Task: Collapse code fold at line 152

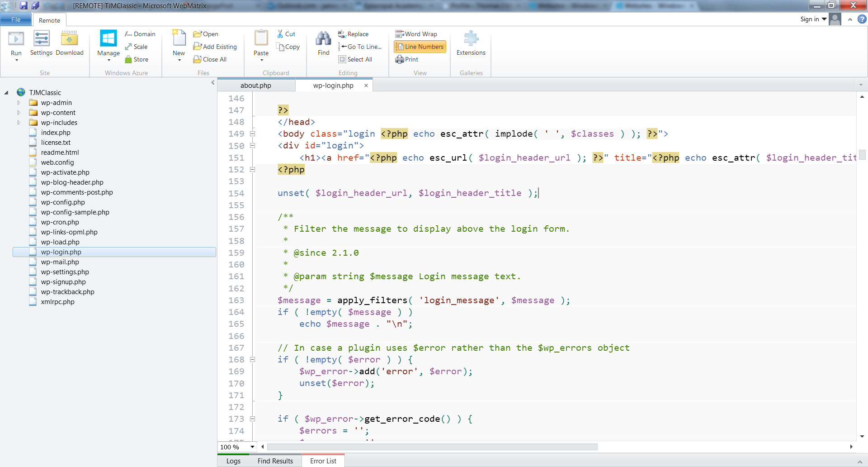Action: click(253, 170)
